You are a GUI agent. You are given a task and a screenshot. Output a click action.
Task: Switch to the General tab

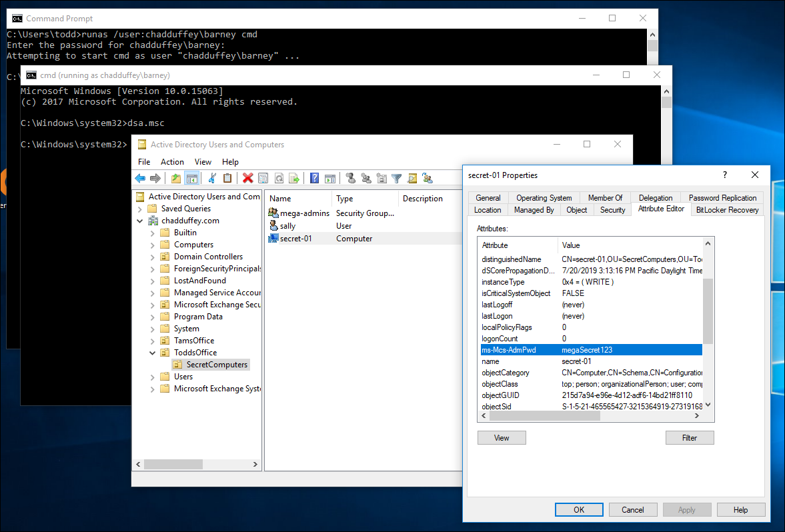pos(488,198)
